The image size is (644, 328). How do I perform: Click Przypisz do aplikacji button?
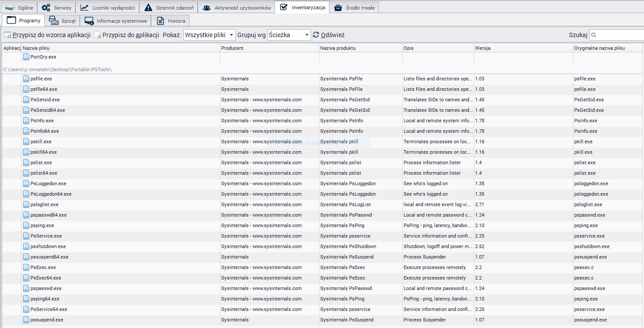(127, 35)
